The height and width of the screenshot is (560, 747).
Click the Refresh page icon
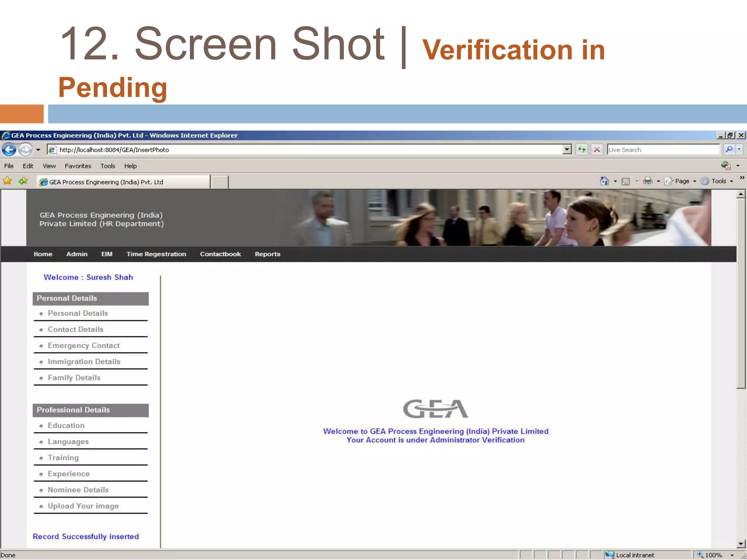click(582, 149)
